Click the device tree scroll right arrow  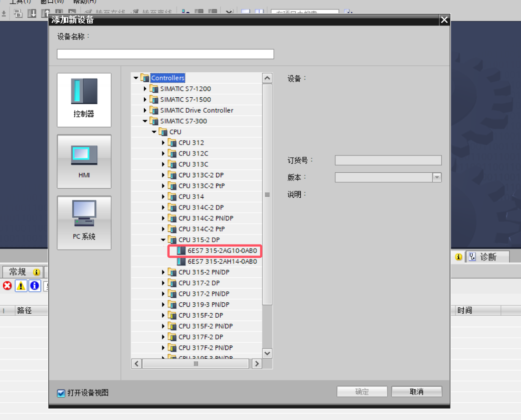pos(257,364)
